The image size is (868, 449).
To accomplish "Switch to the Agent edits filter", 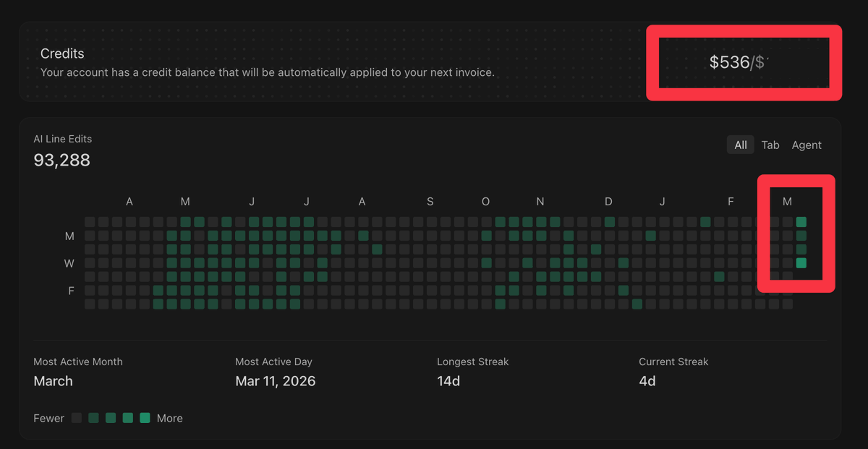I will (807, 145).
